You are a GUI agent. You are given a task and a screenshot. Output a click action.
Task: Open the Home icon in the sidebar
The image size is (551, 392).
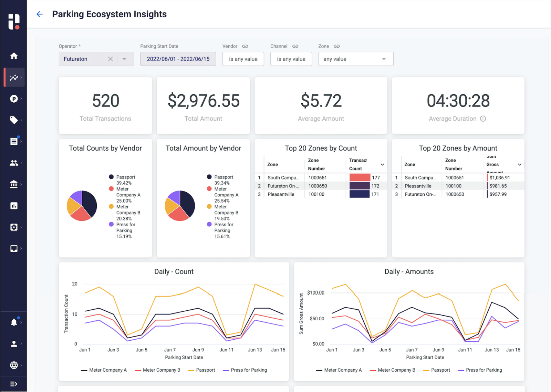(x=14, y=56)
